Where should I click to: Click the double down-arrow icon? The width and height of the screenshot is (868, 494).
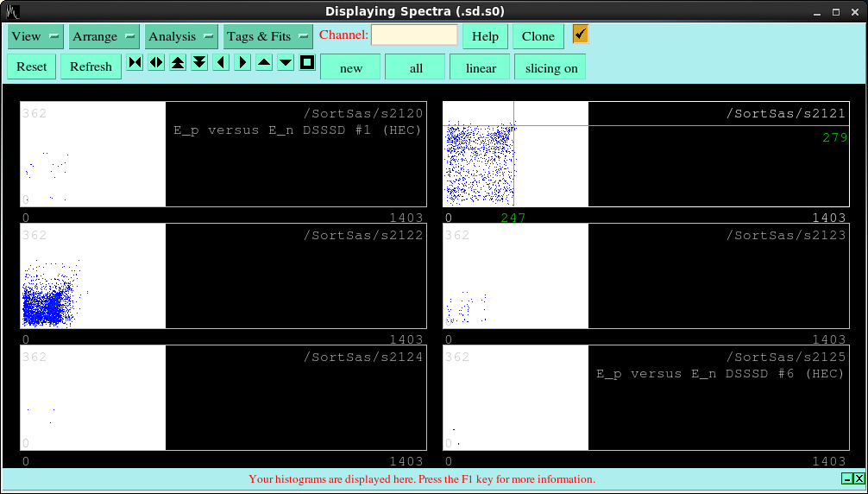tap(199, 62)
